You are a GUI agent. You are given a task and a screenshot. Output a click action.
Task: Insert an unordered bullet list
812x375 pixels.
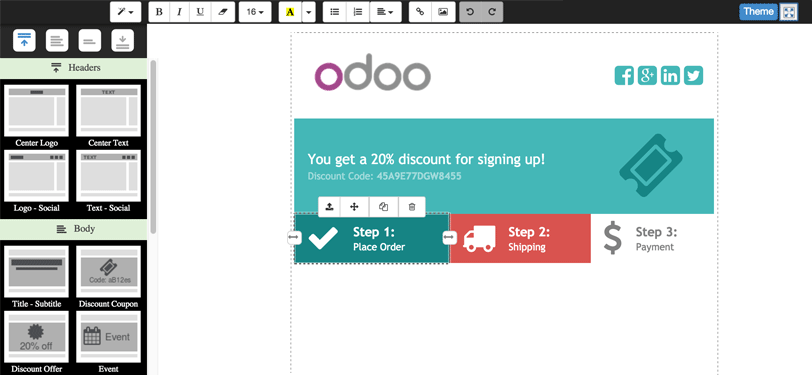click(x=335, y=12)
